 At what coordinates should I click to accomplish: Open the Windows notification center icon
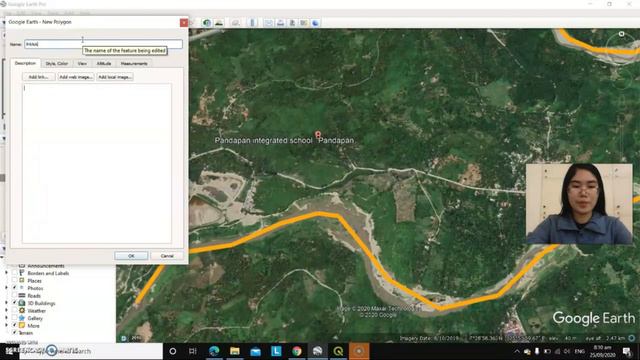pyautogui.click(x=627, y=351)
